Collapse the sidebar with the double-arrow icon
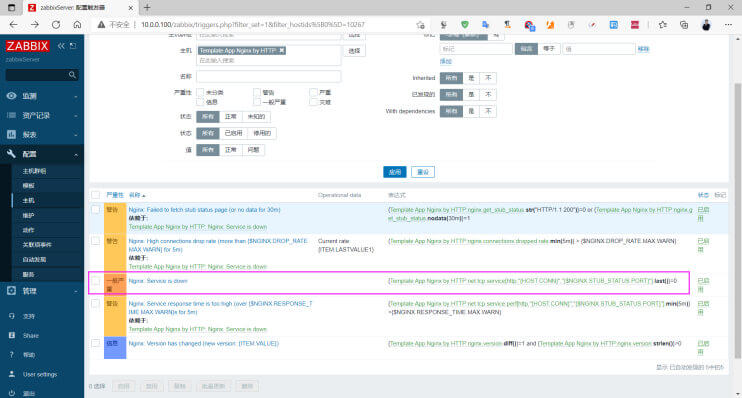This screenshot has width=742, height=398. point(61,46)
